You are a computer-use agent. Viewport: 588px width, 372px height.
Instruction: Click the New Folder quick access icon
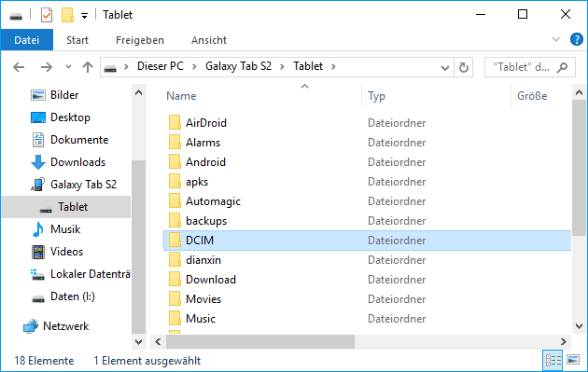[67, 15]
